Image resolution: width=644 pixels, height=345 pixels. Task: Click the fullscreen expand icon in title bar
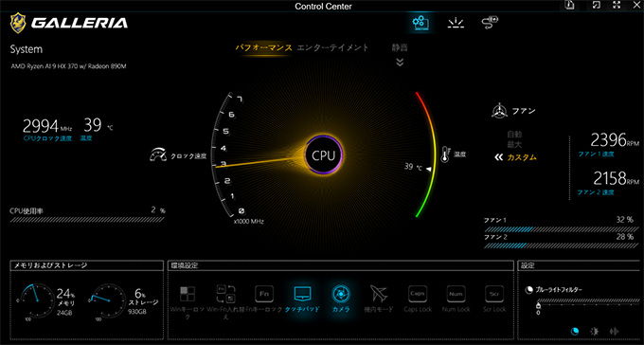[617, 5]
